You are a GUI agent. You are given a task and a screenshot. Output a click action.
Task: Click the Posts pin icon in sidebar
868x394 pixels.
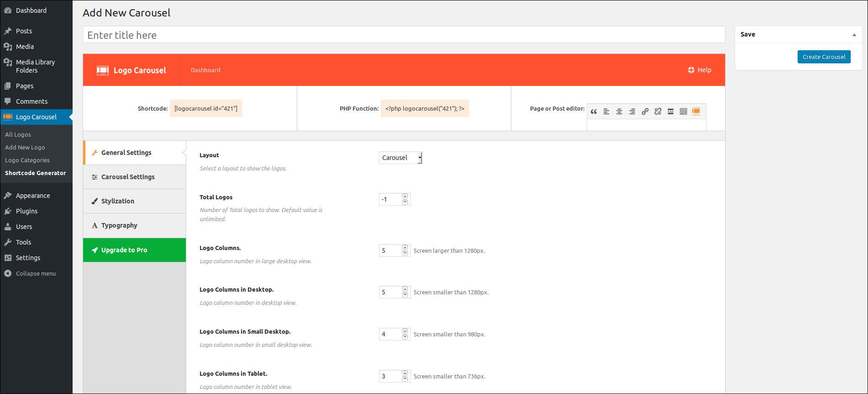pos(8,31)
